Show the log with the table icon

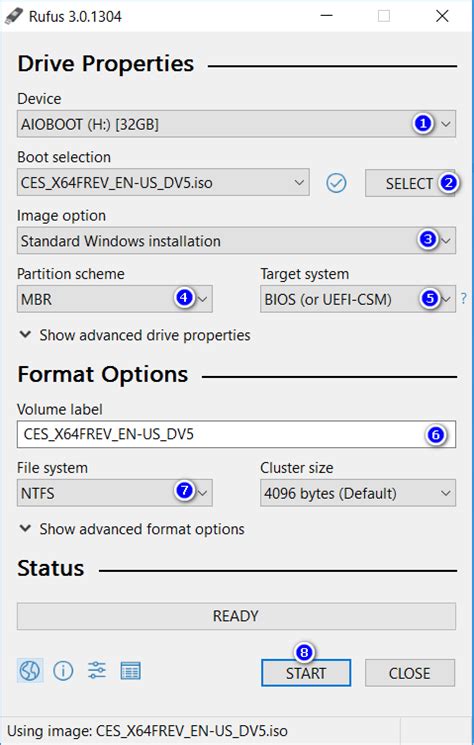[131, 671]
